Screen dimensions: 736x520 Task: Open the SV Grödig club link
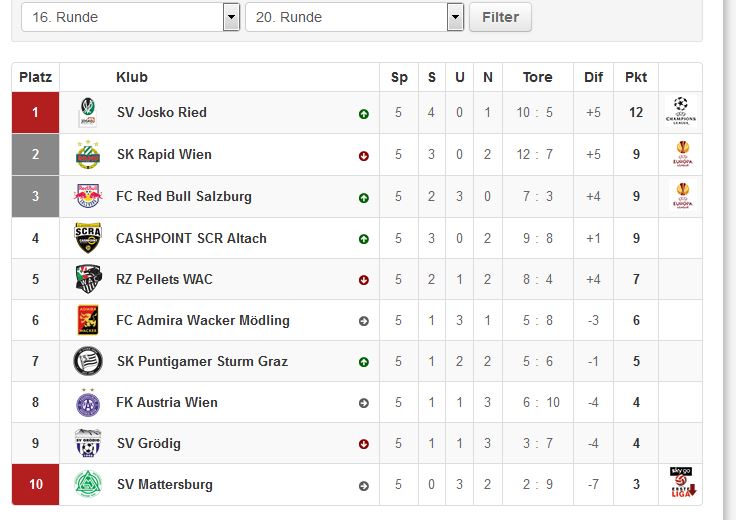149,444
